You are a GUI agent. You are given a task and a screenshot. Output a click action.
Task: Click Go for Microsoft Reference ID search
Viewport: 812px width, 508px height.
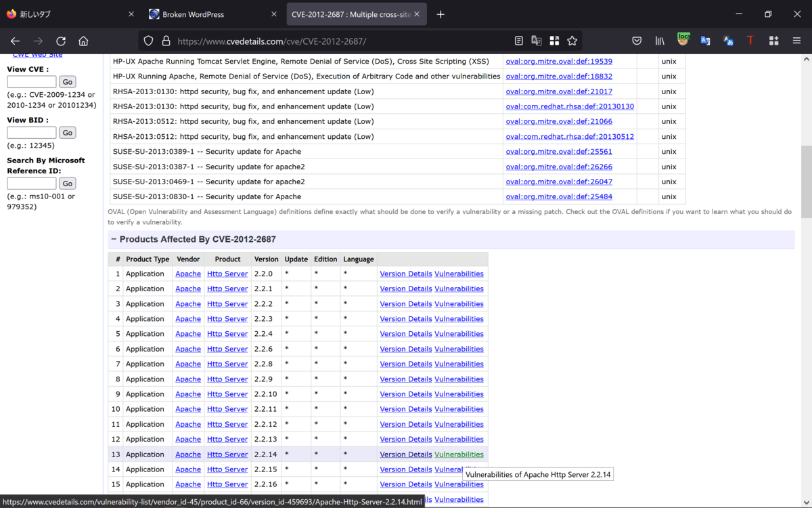tap(67, 184)
